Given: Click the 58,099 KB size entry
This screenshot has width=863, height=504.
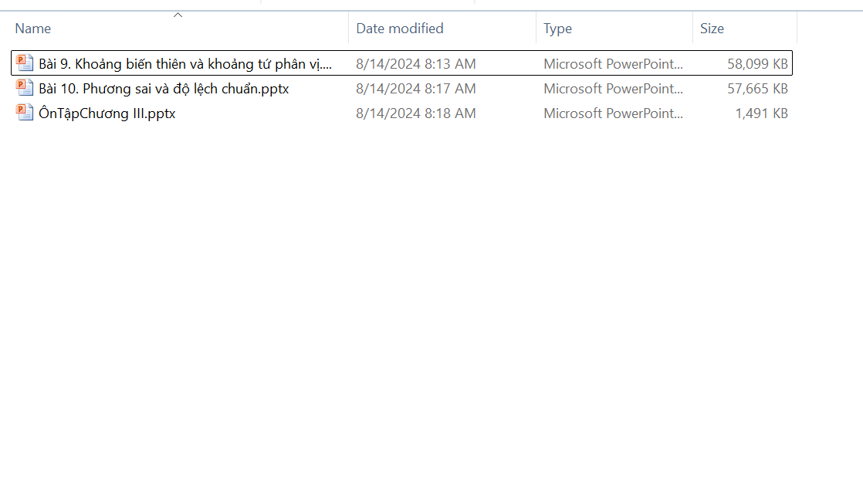Looking at the screenshot, I should pyautogui.click(x=757, y=64).
